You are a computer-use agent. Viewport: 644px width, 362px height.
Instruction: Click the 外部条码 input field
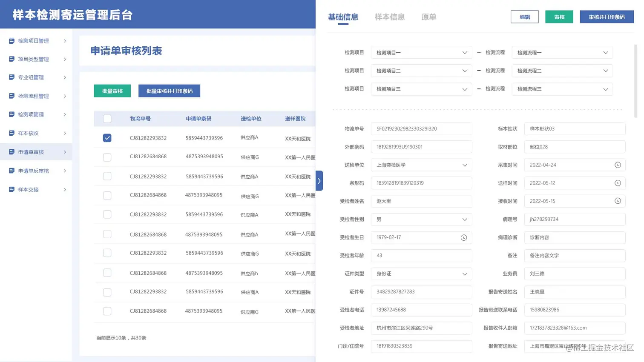pos(421,147)
